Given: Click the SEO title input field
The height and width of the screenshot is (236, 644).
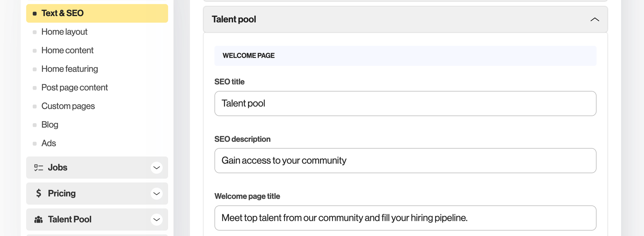Looking at the screenshot, I should [405, 103].
